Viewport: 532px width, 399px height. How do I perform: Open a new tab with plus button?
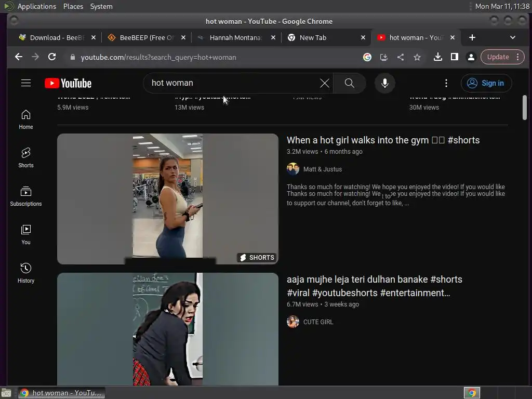(x=472, y=37)
